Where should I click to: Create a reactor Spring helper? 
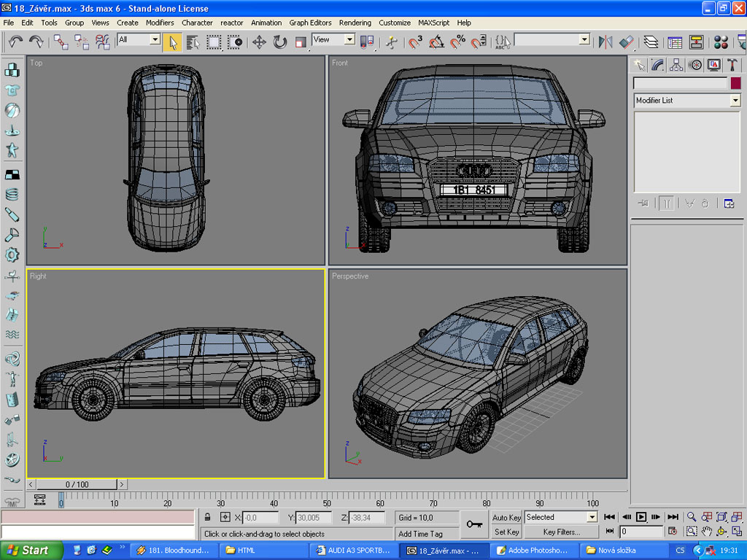tap(12, 195)
